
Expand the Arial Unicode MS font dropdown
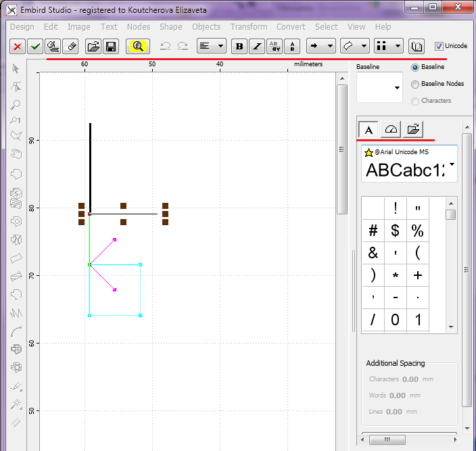(x=451, y=165)
